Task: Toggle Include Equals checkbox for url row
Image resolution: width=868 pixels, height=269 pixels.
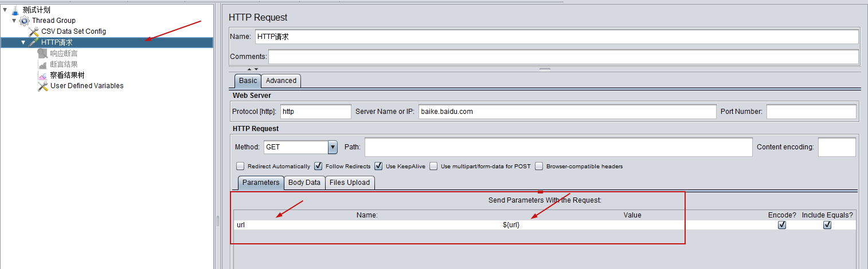Action: (x=827, y=225)
